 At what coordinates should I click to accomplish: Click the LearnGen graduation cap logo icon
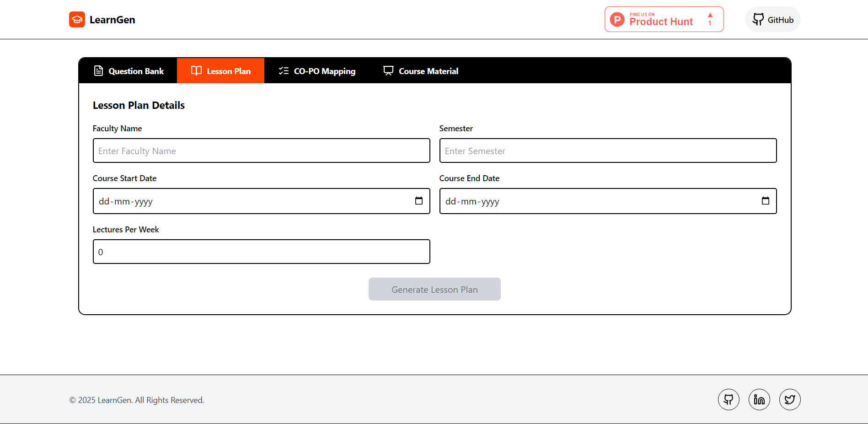coord(77,20)
